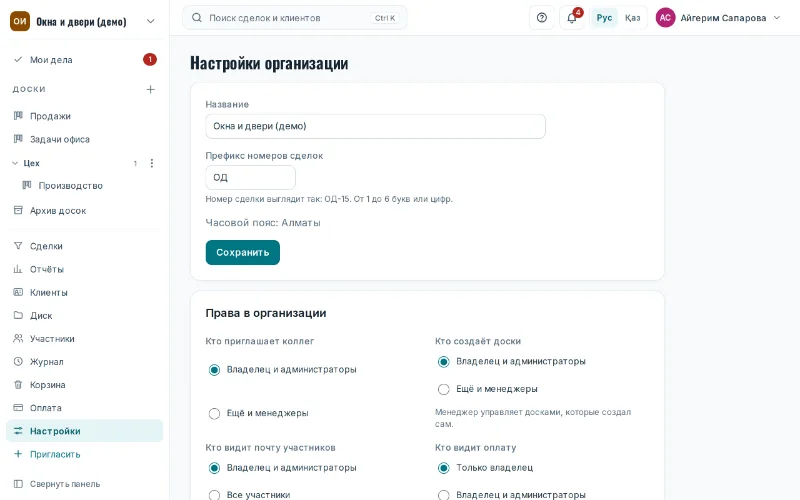This screenshot has width=800, height=500.
Task: Click the Настройки sliders icon
Action: point(18,431)
